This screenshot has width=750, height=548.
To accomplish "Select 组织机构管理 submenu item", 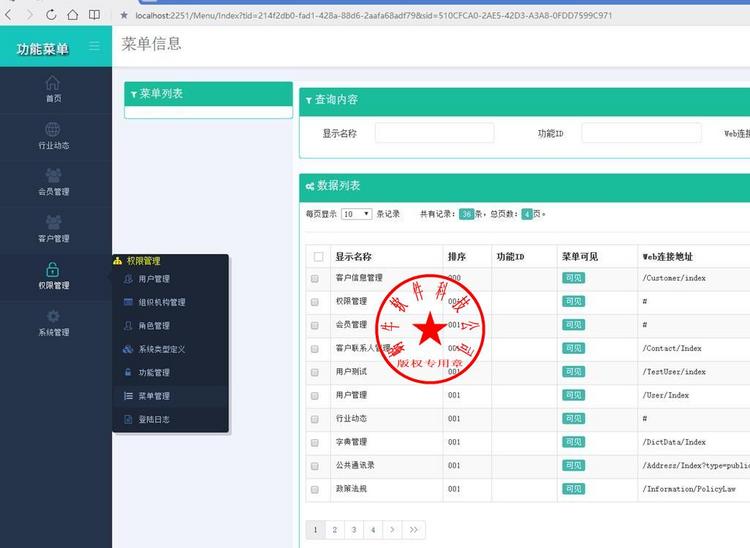I will (x=162, y=302).
